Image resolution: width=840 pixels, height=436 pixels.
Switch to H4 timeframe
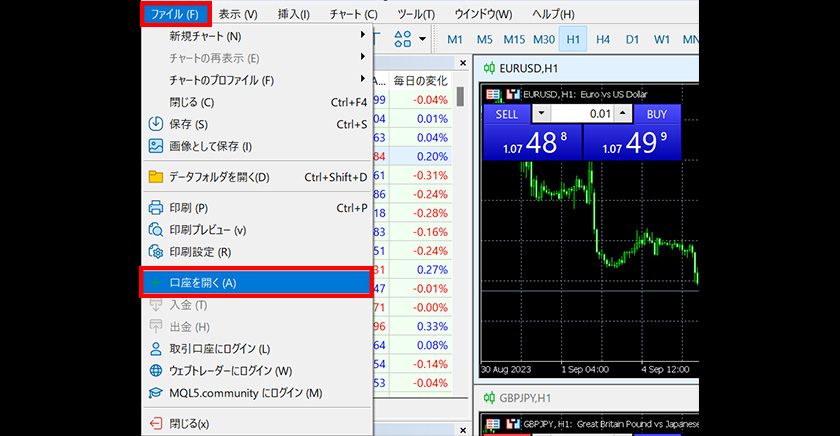click(603, 39)
